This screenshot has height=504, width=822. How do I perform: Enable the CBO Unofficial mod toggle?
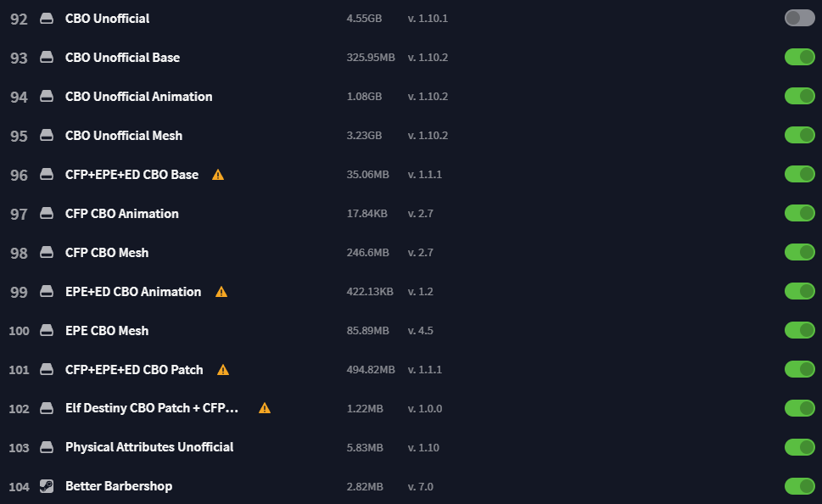pos(799,18)
